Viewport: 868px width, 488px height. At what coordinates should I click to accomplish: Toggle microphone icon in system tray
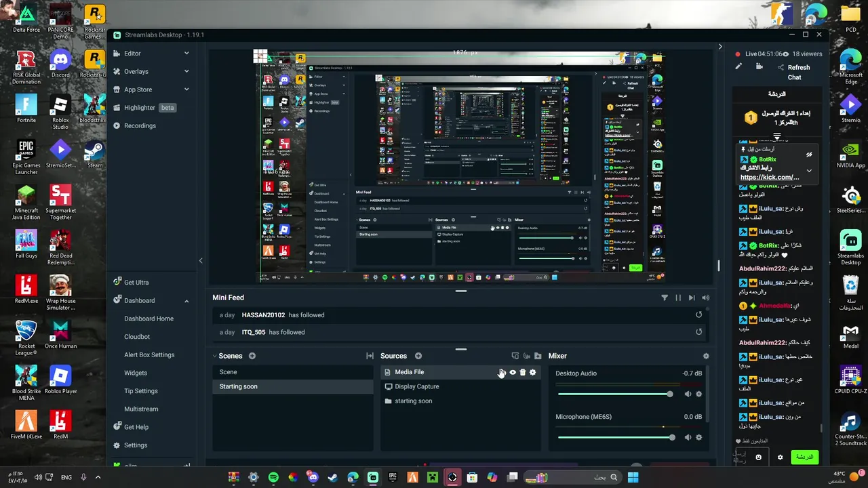pyautogui.click(x=83, y=477)
